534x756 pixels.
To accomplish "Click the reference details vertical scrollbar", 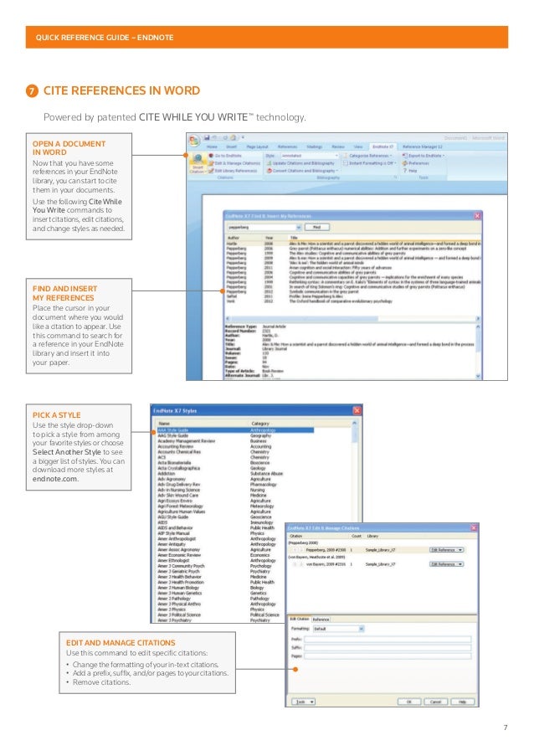I will [478, 352].
